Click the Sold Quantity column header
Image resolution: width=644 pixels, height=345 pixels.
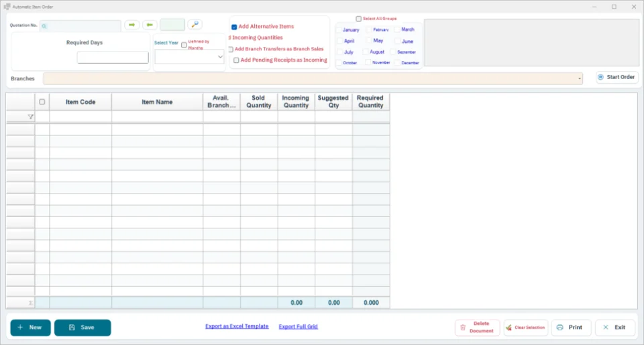click(259, 102)
